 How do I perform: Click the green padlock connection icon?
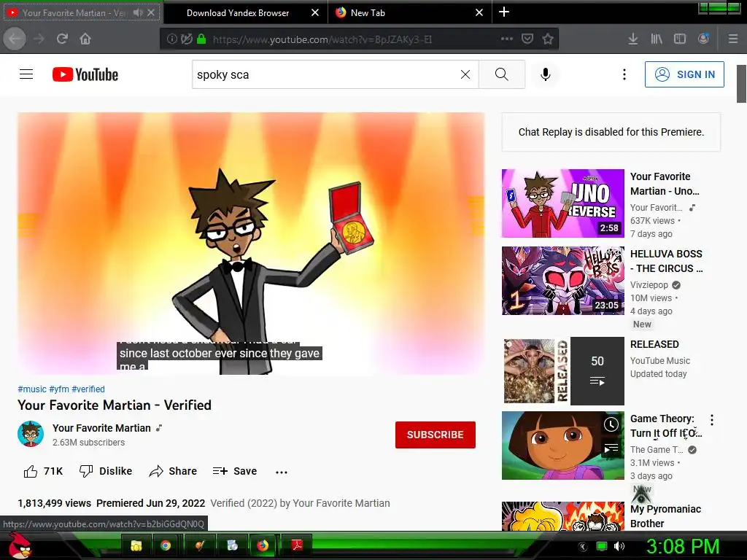pos(201,39)
